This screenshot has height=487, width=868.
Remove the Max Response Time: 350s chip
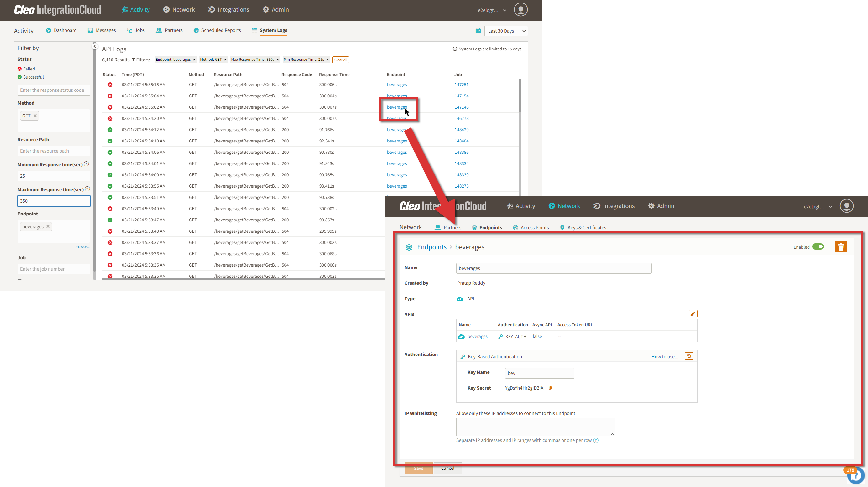[278, 60]
